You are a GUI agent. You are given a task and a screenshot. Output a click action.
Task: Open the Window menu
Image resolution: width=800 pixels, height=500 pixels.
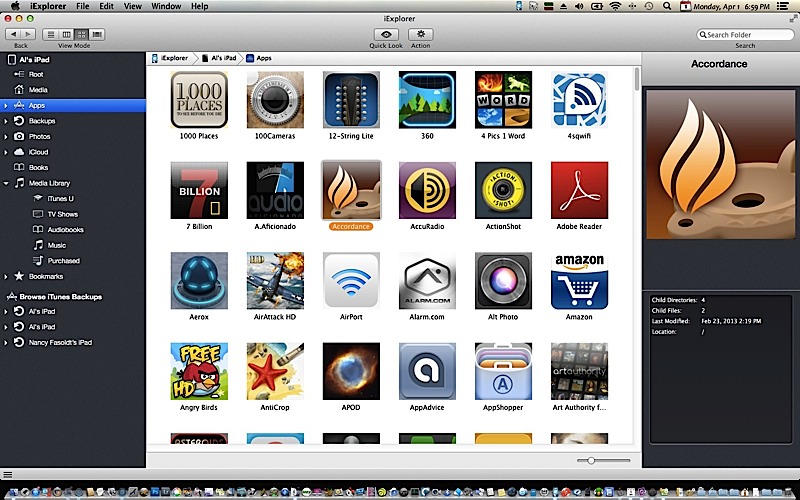pyautogui.click(x=166, y=6)
